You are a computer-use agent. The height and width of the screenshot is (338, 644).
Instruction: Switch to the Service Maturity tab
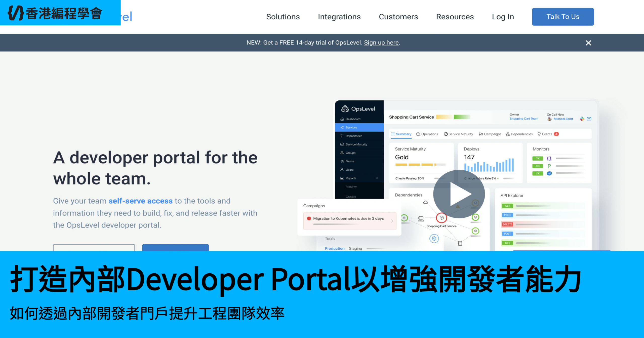(x=458, y=134)
